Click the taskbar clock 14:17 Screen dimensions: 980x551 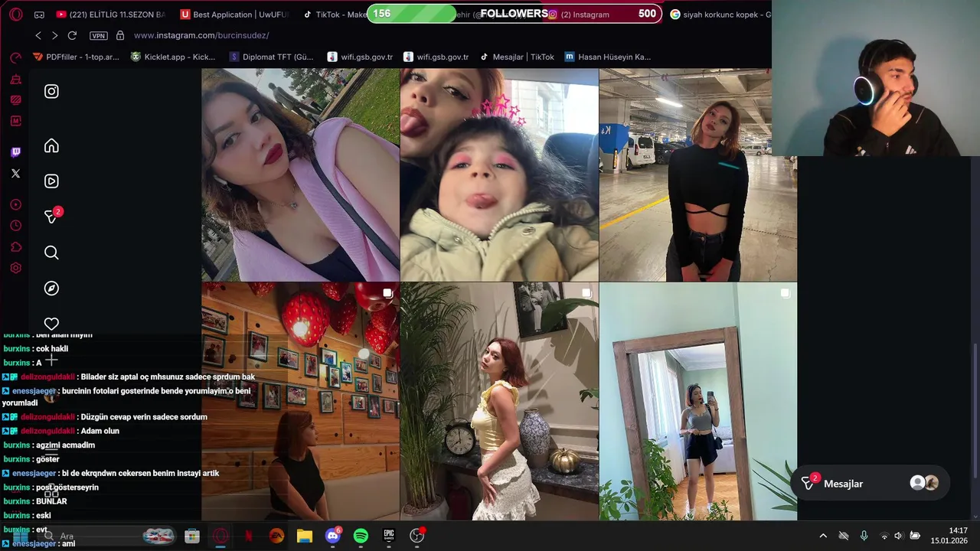(x=949, y=536)
